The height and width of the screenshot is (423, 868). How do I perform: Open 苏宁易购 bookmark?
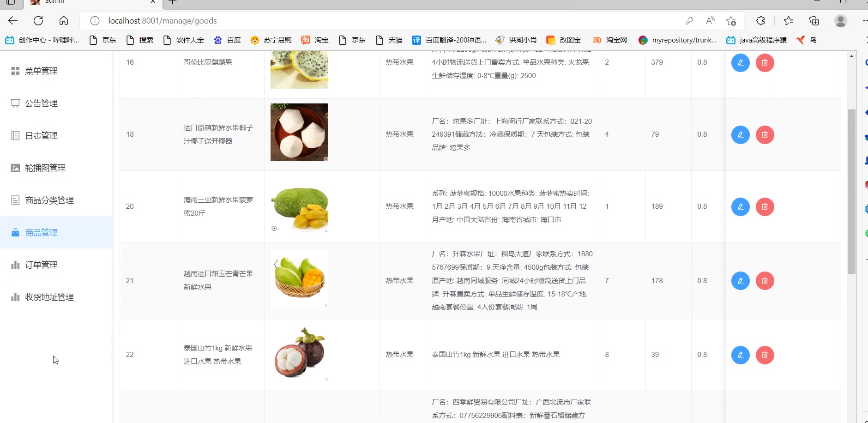click(x=271, y=40)
